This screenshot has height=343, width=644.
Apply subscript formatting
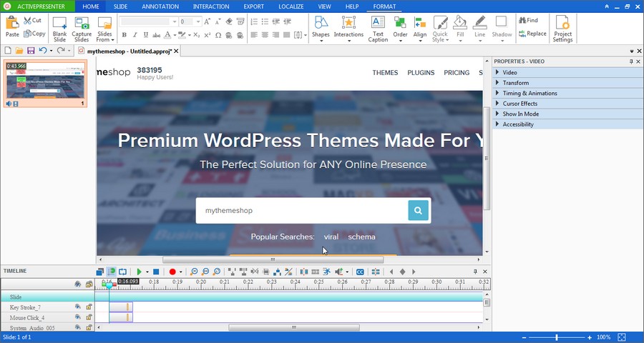tap(197, 35)
